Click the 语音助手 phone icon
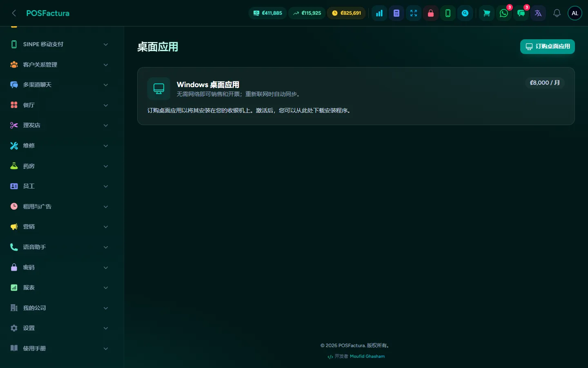588x368 pixels. 14,247
